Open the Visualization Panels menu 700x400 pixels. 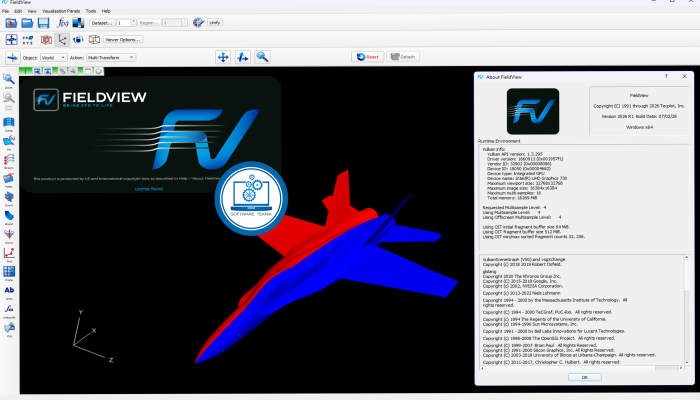(x=61, y=11)
